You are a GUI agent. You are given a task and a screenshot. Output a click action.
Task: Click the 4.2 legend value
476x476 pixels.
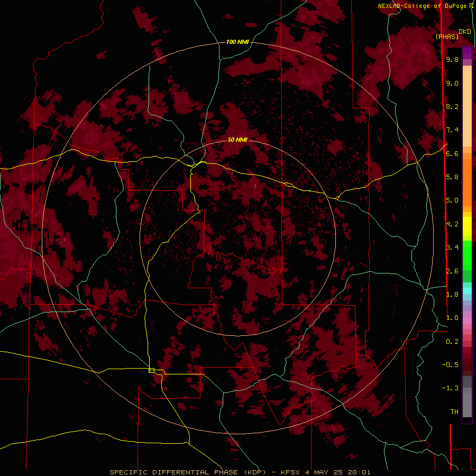pyautogui.click(x=452, y=224)
